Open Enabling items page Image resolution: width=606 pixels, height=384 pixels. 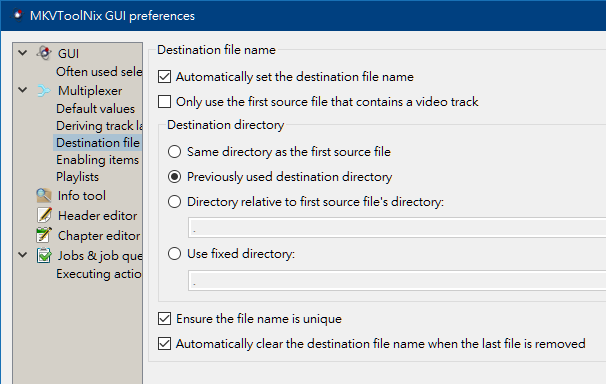point(97,160)
